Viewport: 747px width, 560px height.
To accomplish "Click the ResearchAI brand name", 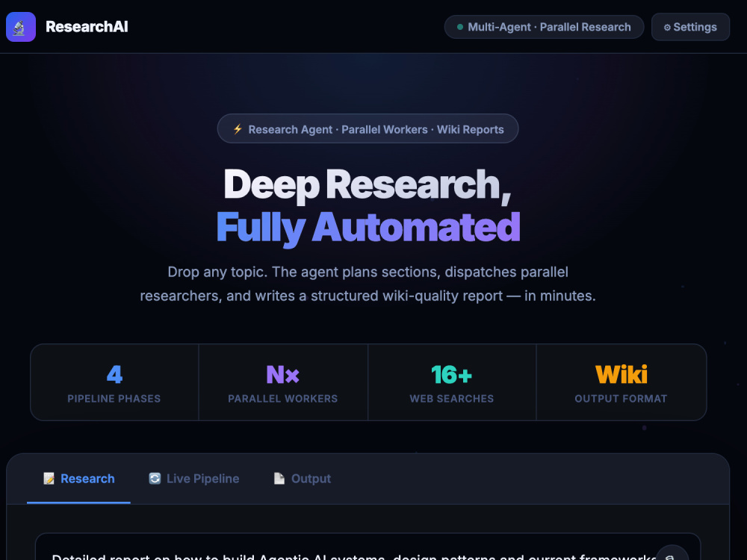I will pos(87,27).
